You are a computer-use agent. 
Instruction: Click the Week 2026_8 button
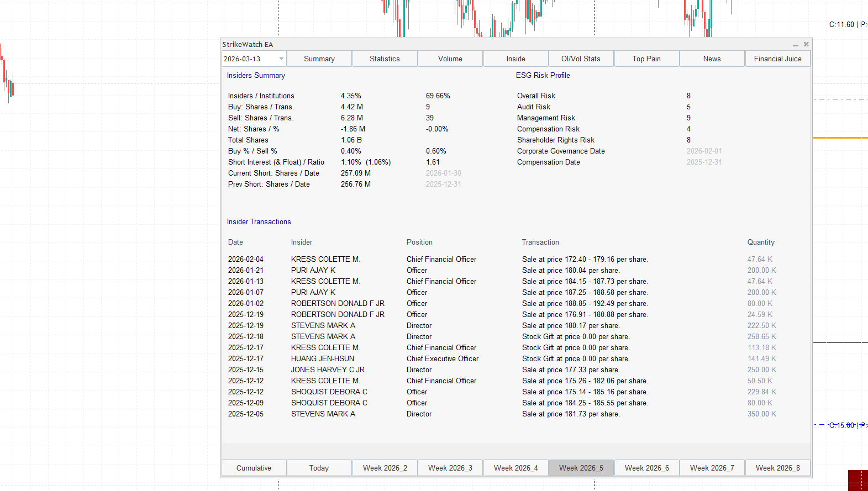[x=777, y=468]
